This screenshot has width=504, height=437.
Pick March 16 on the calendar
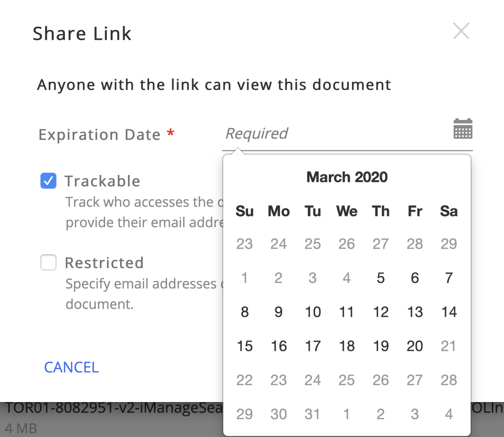pos(279,346)
